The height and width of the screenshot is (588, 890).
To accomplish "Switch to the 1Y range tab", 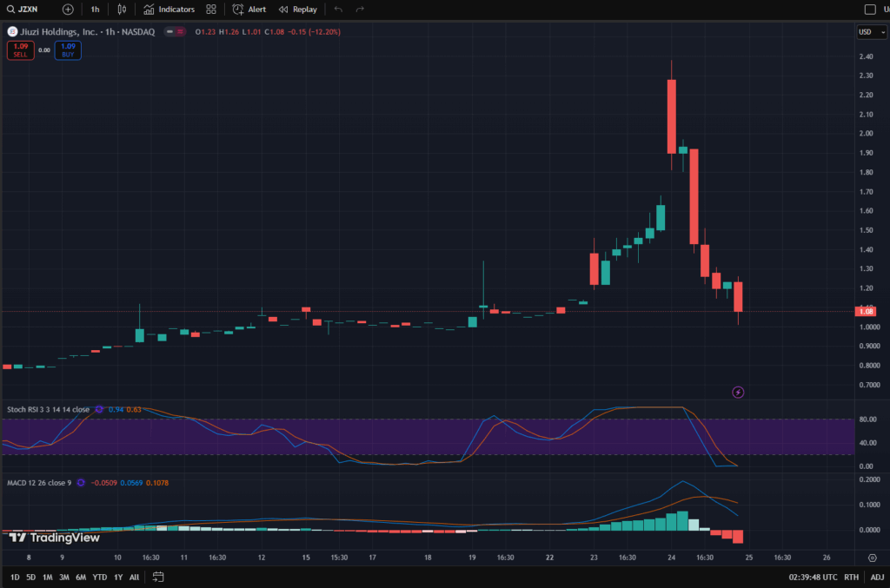I will point(116,576).
